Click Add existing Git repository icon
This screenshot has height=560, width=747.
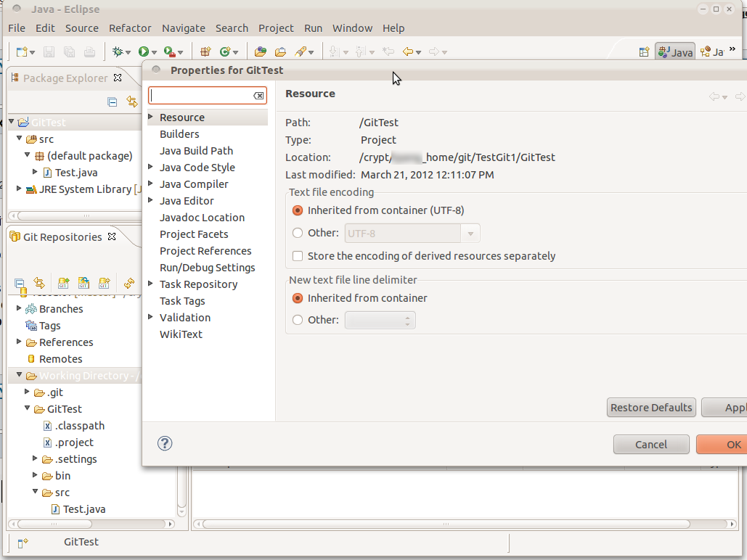tap(63, 284)
